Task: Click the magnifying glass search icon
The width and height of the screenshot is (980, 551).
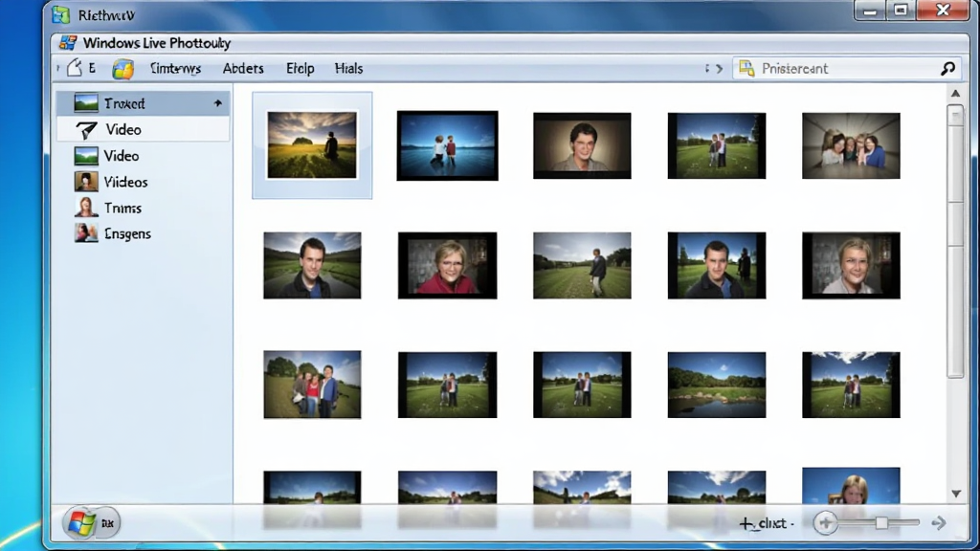Action: point(947,68)
